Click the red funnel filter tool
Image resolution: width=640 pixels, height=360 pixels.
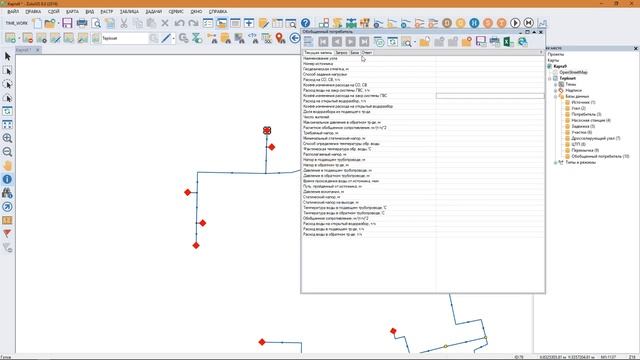click(x=7, y=233)
